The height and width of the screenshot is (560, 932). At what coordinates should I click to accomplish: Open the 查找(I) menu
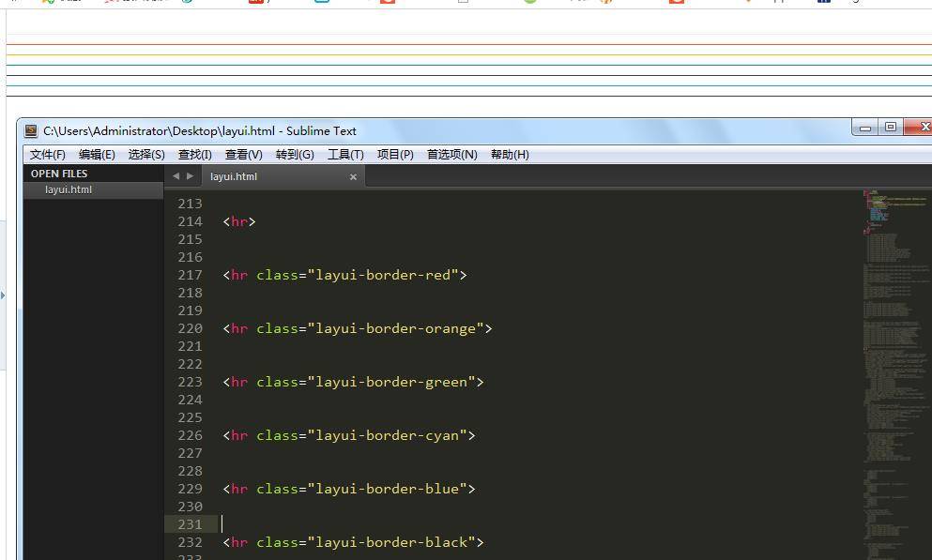[195, 155]
